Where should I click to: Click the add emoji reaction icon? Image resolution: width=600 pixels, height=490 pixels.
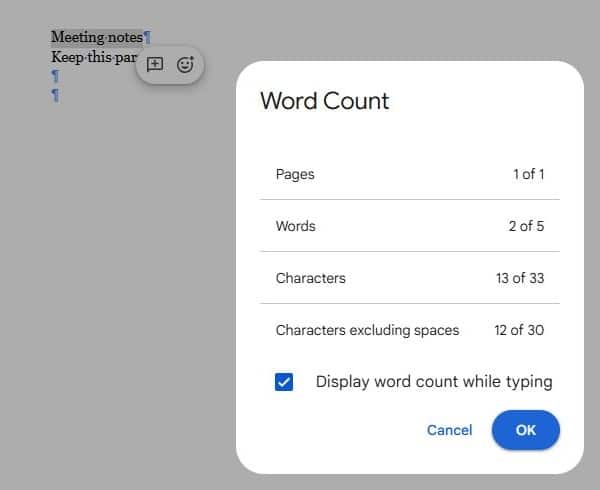[185, 64]
